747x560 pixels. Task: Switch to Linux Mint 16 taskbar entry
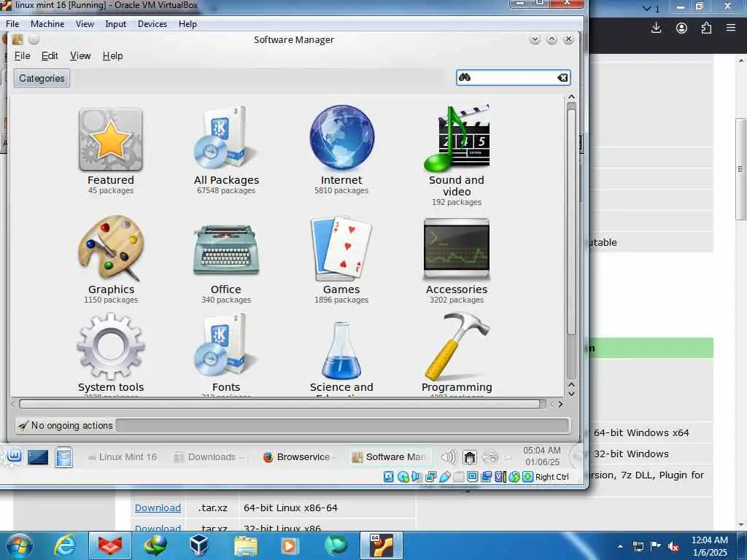pyautogui.click(x=123, y=457)
